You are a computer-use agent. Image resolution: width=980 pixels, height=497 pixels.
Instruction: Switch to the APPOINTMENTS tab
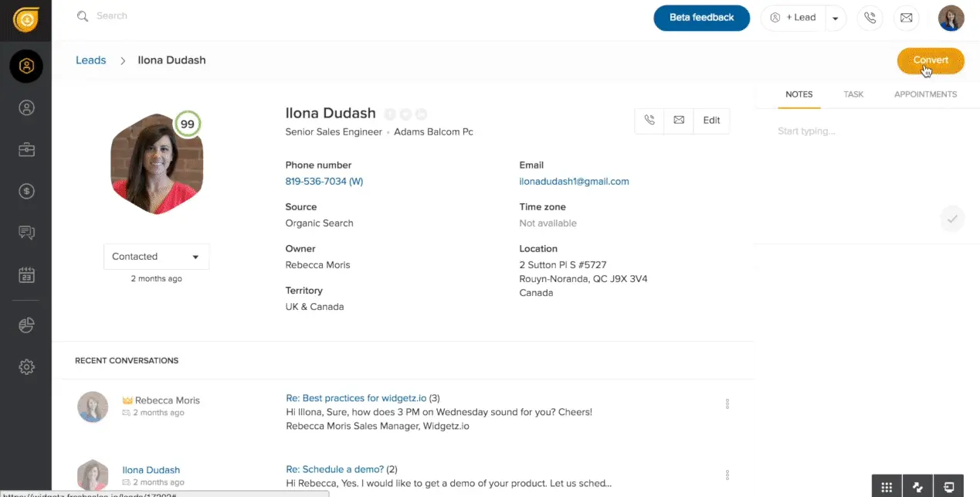(924, 94)
